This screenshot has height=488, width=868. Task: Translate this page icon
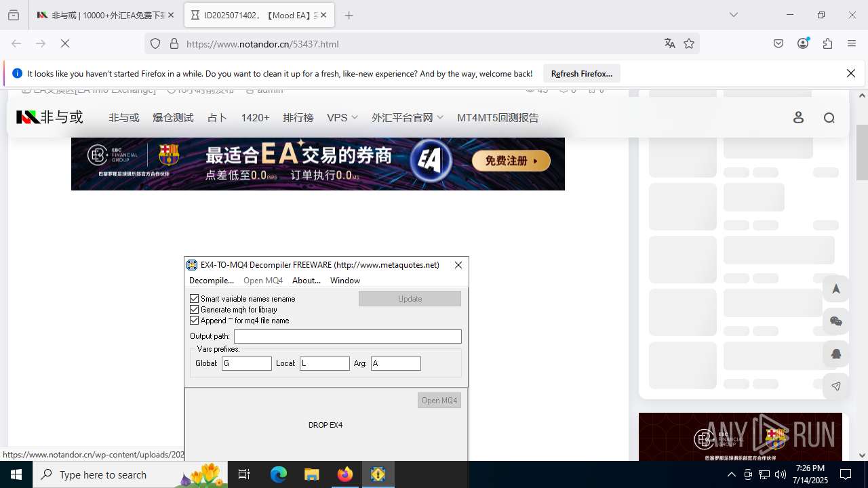pyautogui.click(x=670, y=43)
